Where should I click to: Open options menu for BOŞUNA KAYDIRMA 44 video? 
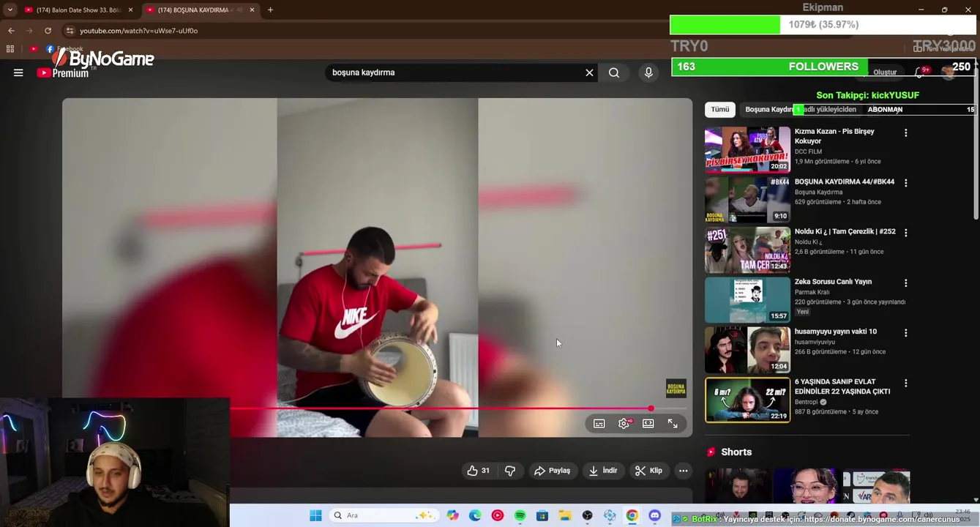point(905,183)
